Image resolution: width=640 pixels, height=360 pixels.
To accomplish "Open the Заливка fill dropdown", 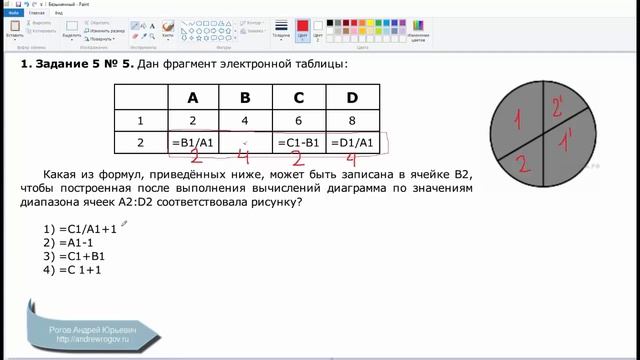I will point(252,31).
